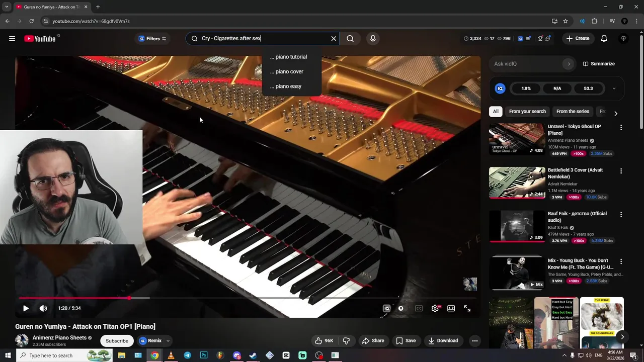The height and width of the screenshot is (362, 644).
Task: Click the Create button
Action: tap(578, 38)
